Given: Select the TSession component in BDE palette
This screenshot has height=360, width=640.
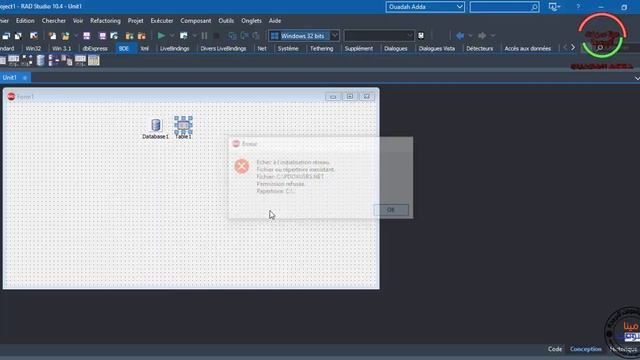Looking at the screenshot, I should click(53, 61).
